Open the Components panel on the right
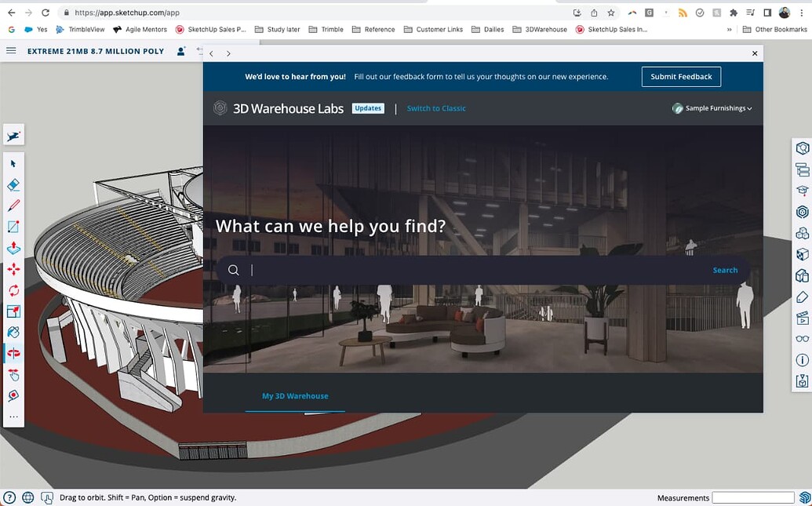The image size is (812, 506). [x=802, y=233]
